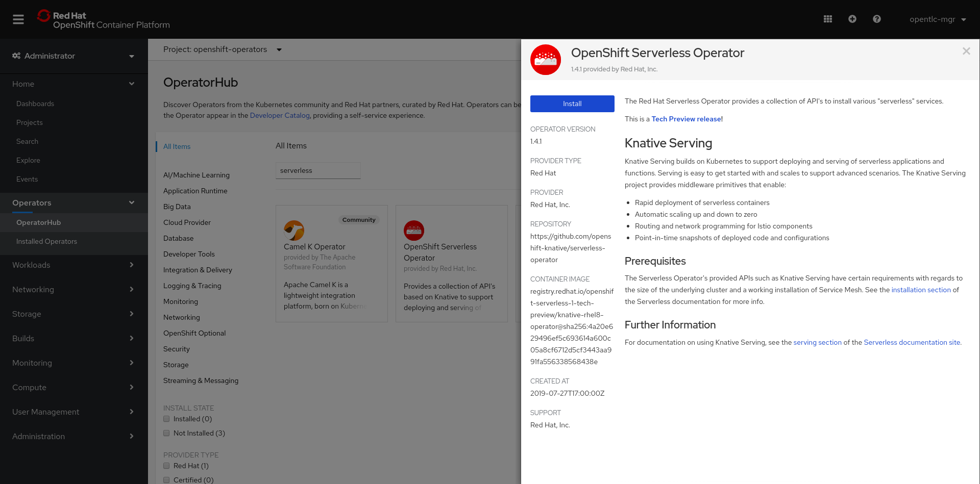Check the Installed (0) filter checkbox
980x484 pixels.
tap(166, 419)
